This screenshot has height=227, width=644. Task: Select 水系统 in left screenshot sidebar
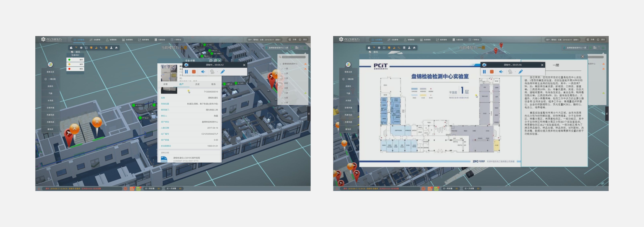pos(50,101)
